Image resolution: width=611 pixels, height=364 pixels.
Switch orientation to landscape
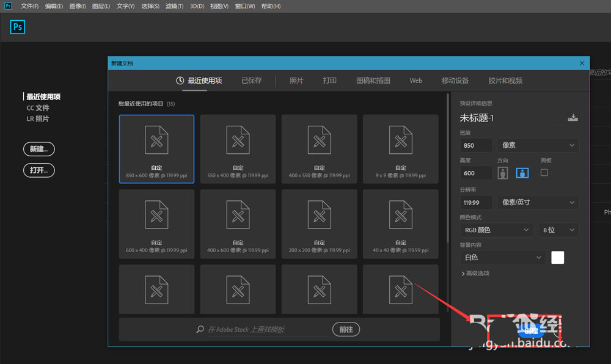522,172
